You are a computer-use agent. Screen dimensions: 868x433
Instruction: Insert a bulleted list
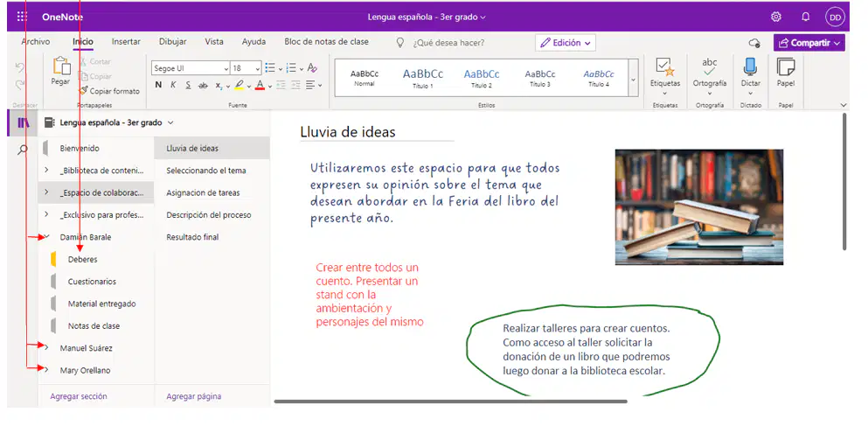coord(270,68)
